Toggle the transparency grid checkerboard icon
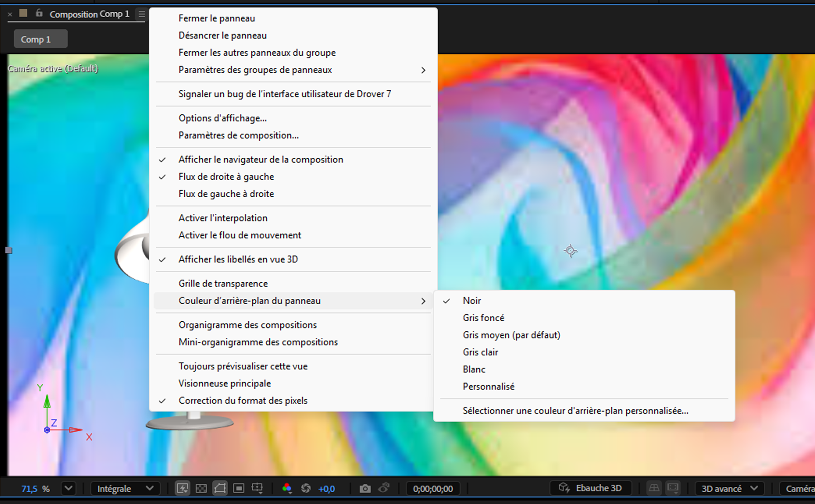 click(201, 489)
